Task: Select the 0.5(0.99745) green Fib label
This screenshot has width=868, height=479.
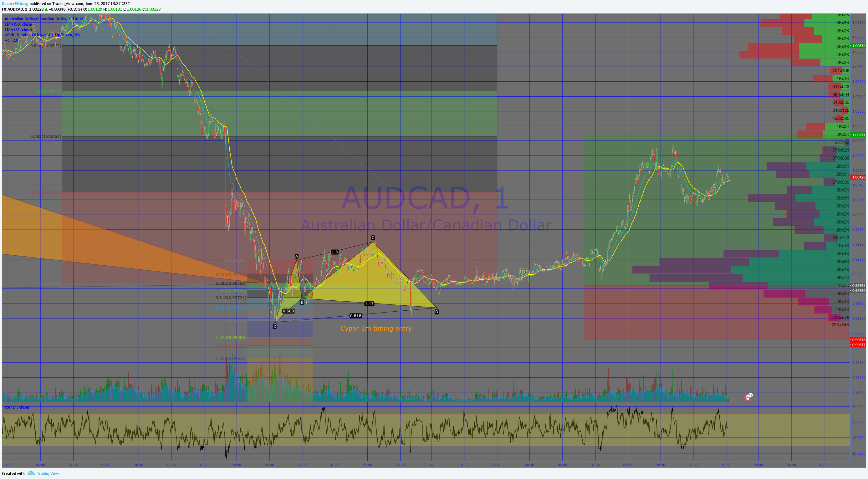Action: click(x=233, y=290)
